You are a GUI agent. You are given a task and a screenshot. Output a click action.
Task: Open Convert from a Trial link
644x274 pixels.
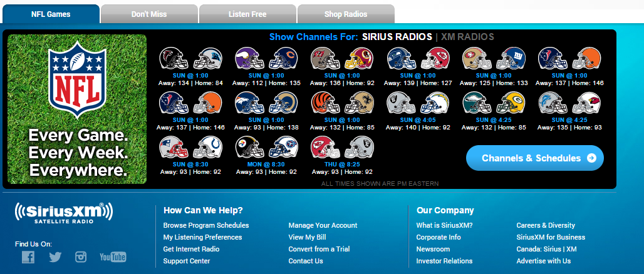coord(319,249)
